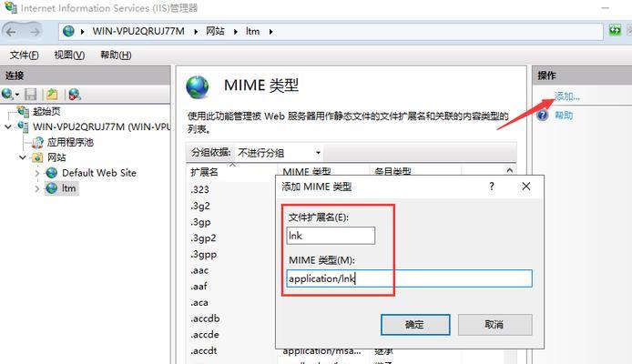Click the up-folder icon in Connections toolbar
The width and height of the screenshot is (632, 364).
pyautogui.click(x=52, y=95)
